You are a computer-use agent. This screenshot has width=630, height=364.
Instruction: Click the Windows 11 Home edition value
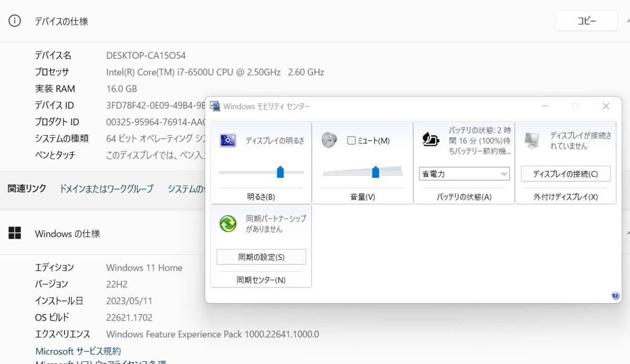[144, 267]
